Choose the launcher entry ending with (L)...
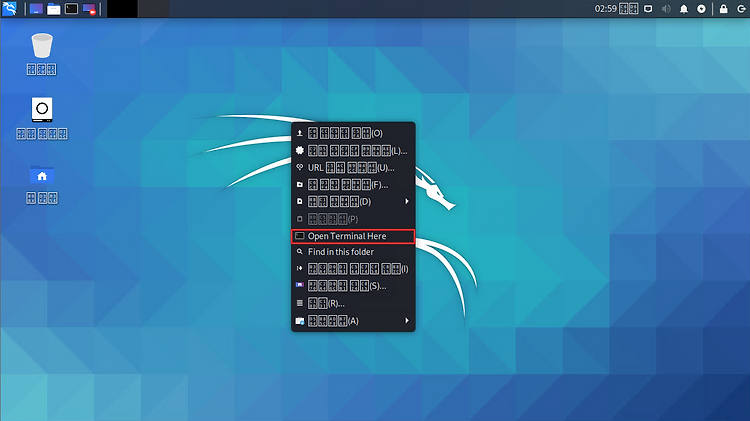The height and width of the screenshot is (421, 750). click(x=353, y=151)
